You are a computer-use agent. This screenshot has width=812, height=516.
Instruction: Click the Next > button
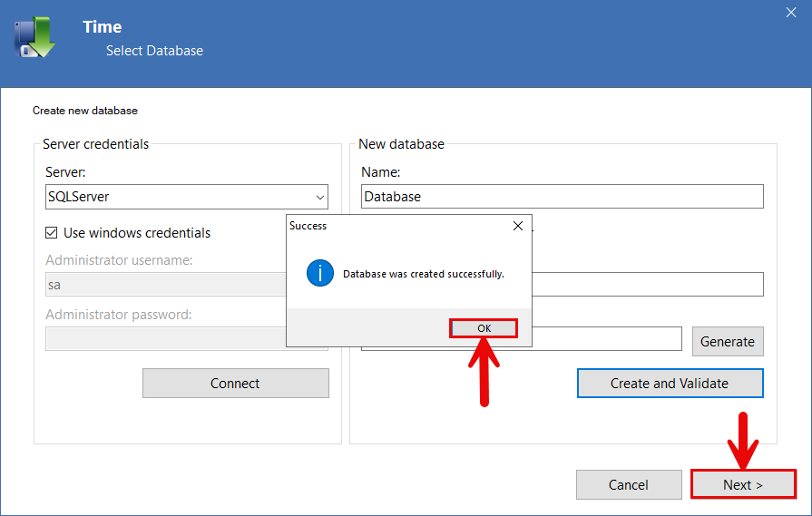[743, 484]
